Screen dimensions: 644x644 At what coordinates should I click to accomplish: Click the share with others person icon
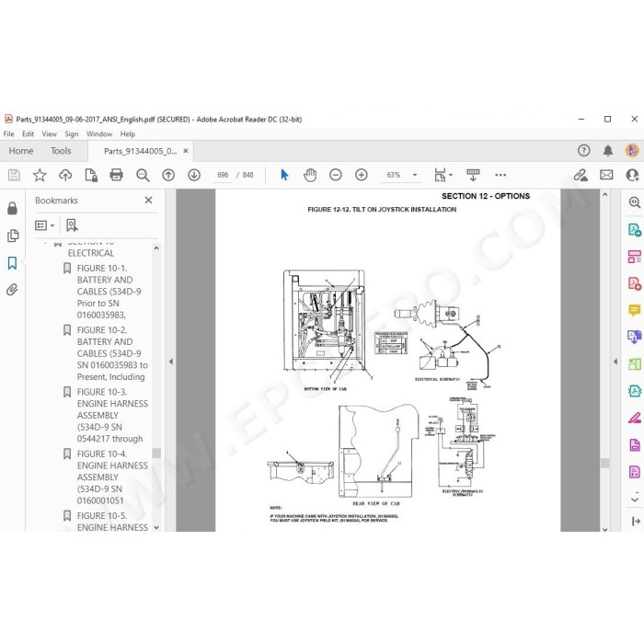632,175
